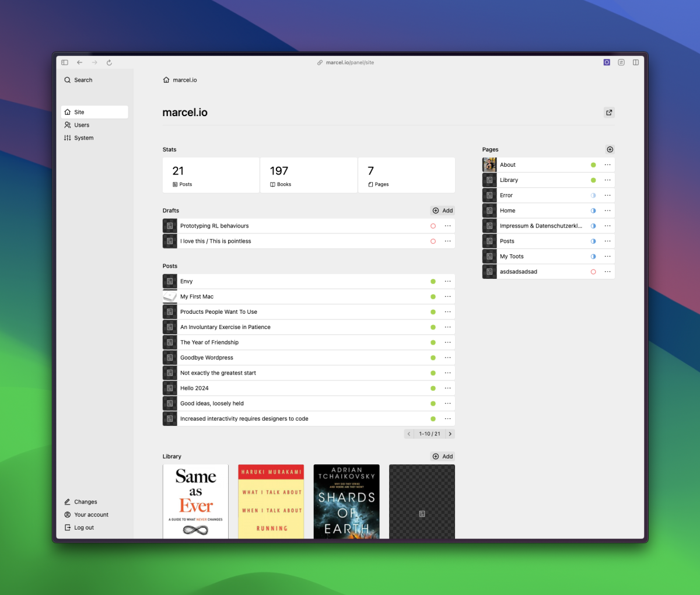Toggle status of Home page
Screen dimensions: 700x595
[593, 211]
